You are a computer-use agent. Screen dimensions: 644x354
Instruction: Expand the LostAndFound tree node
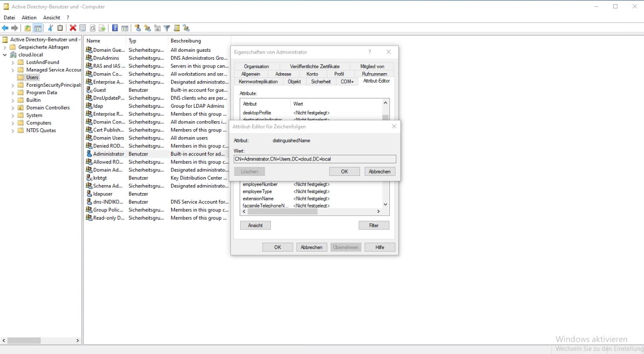point(13,62)
